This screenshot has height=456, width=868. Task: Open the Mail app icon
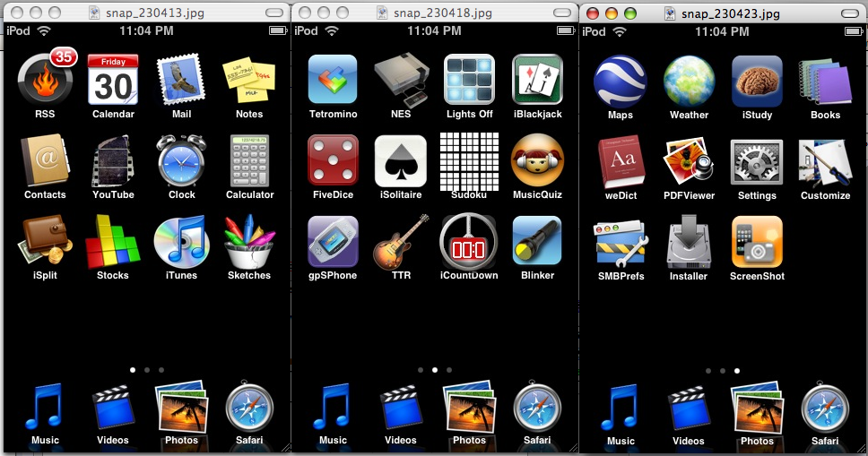181,80
